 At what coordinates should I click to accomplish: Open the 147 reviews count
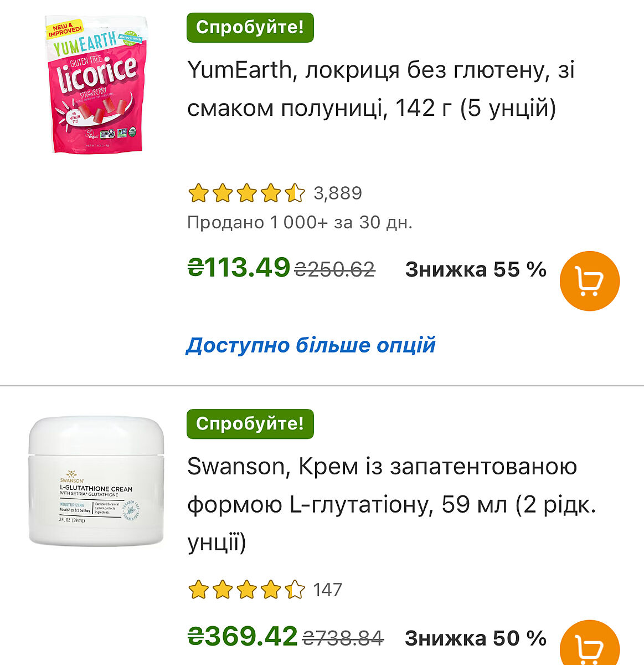pyautogui.click(x=327, y=590)
